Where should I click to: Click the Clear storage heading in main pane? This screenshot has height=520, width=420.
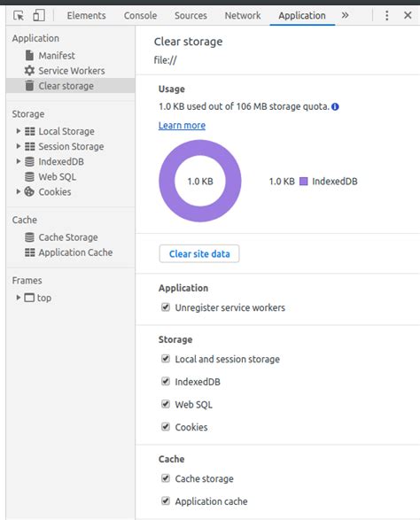(188, 42)
